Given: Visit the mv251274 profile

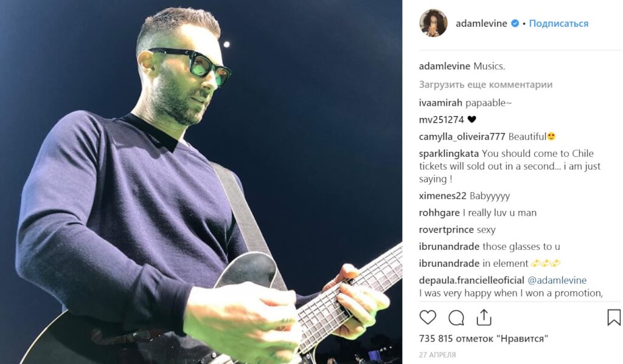Looking at the screenshot, I should pos(442,120).
